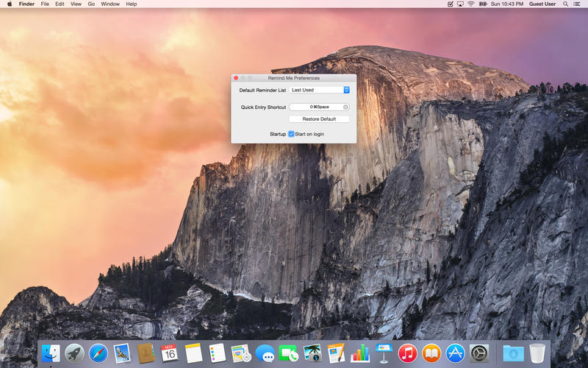Open the Remind Me checkmark menu bar icon

pos(451,4)
